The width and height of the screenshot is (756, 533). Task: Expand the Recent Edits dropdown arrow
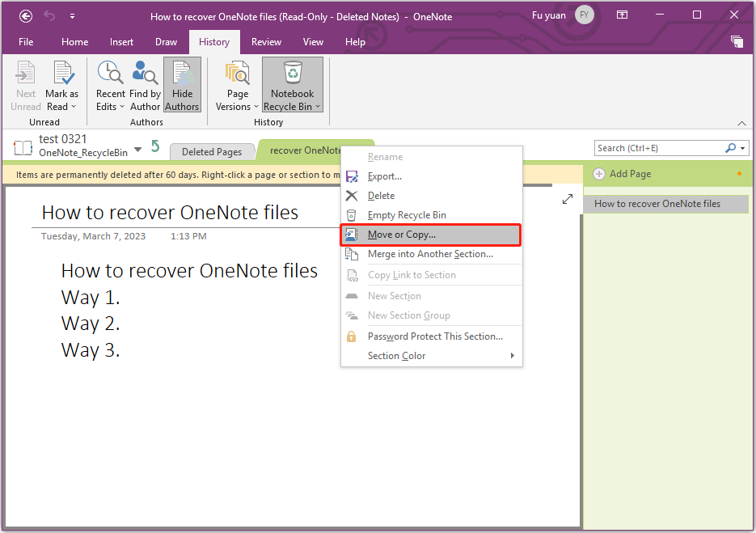pos(122,107)
